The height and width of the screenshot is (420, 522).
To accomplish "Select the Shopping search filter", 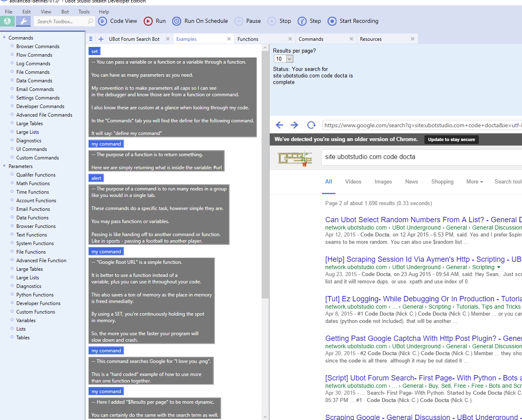I will [x=442, y=182].
